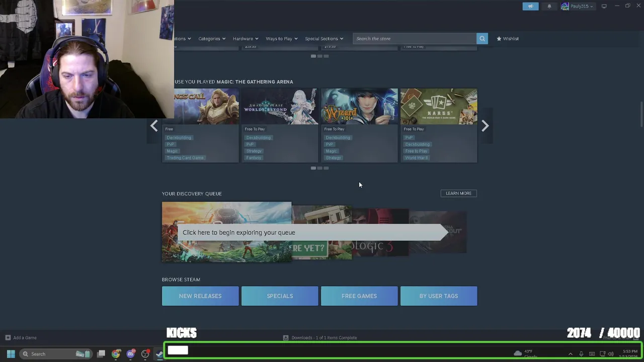
Task: Show hidden system tray icons chevron
Action: pyautogui.click(x=570, y=354)
